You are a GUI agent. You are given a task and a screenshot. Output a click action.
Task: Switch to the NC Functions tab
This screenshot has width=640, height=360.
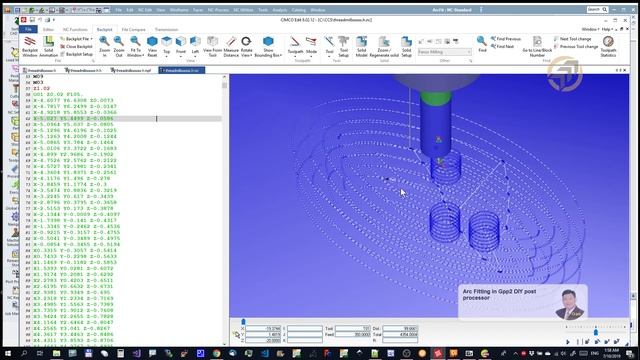pyautogui.click(x=75, y=29)
